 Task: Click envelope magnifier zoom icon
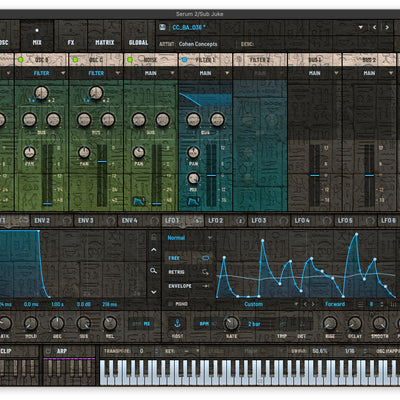coord(153,271)
